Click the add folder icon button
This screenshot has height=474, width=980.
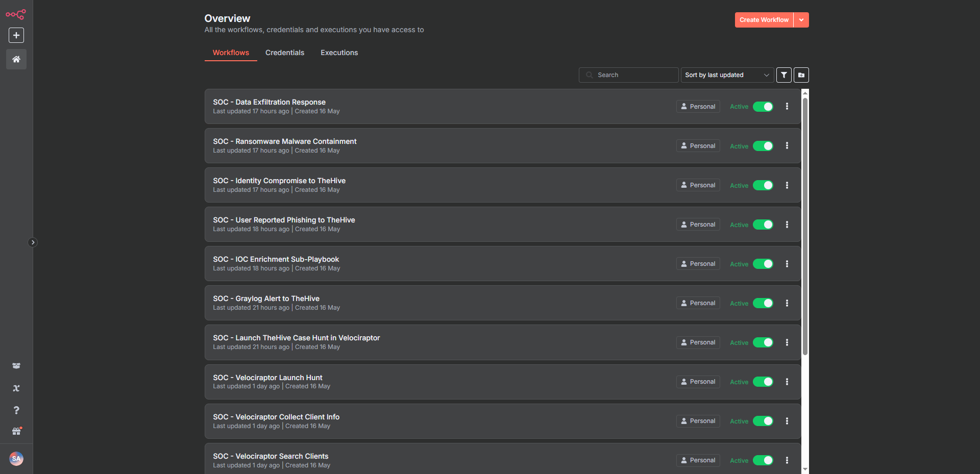click(801, 75)
